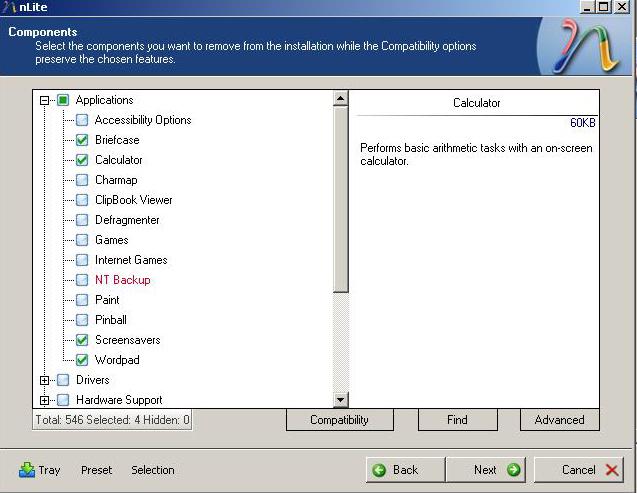
Task: Check the Internet Games checkbox
Action: (x=82, y=260)
